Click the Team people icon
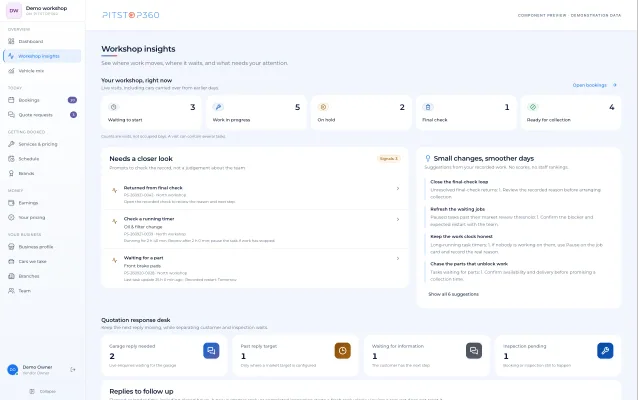The height and width of the screenshot is (400, 640). (11, 291)
